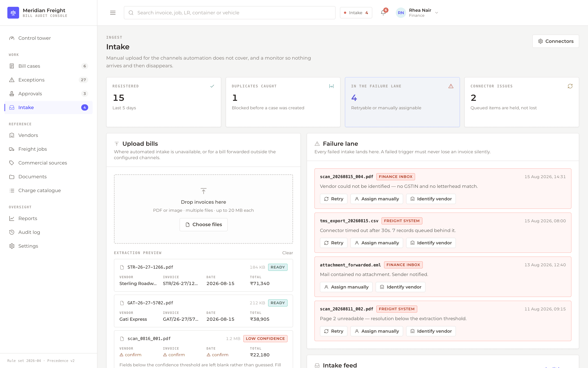Image resolution: width=588 pixels, height=368 pixels.
Task: Click FREIGHT SYSTEM tag on tms_export_20260815.csv
Action: click(x=402, y=221)
